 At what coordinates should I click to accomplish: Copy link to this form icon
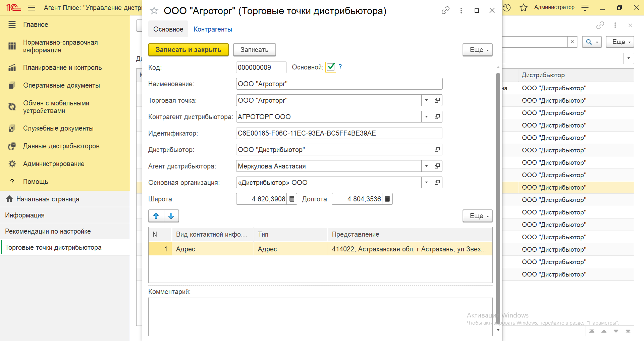click(445, 10)
